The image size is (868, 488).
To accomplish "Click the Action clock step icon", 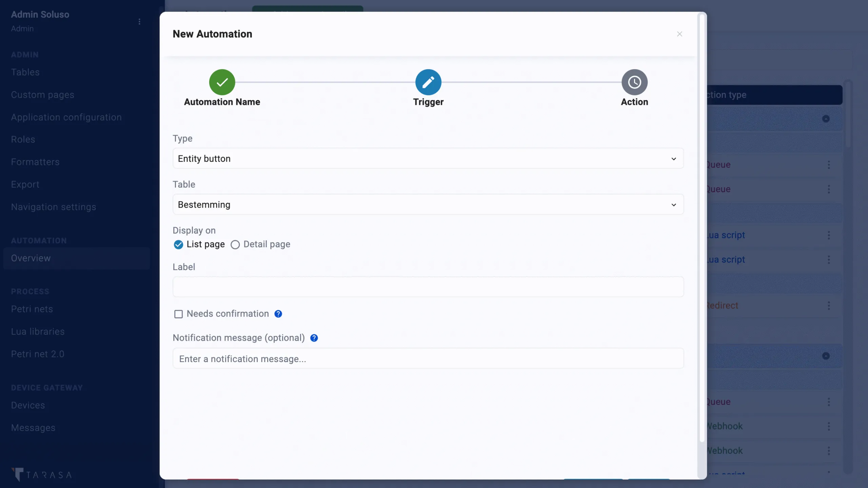I will (634, 82).
